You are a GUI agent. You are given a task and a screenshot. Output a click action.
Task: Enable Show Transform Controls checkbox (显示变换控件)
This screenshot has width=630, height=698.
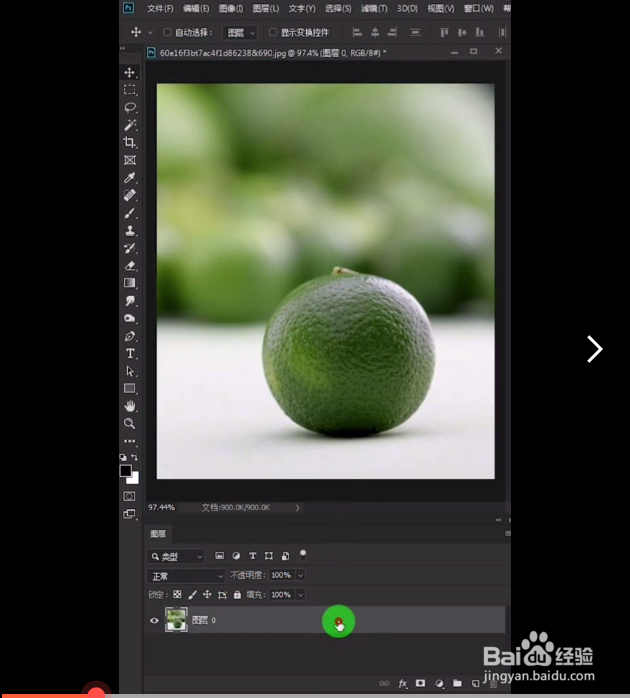point(273,32)
